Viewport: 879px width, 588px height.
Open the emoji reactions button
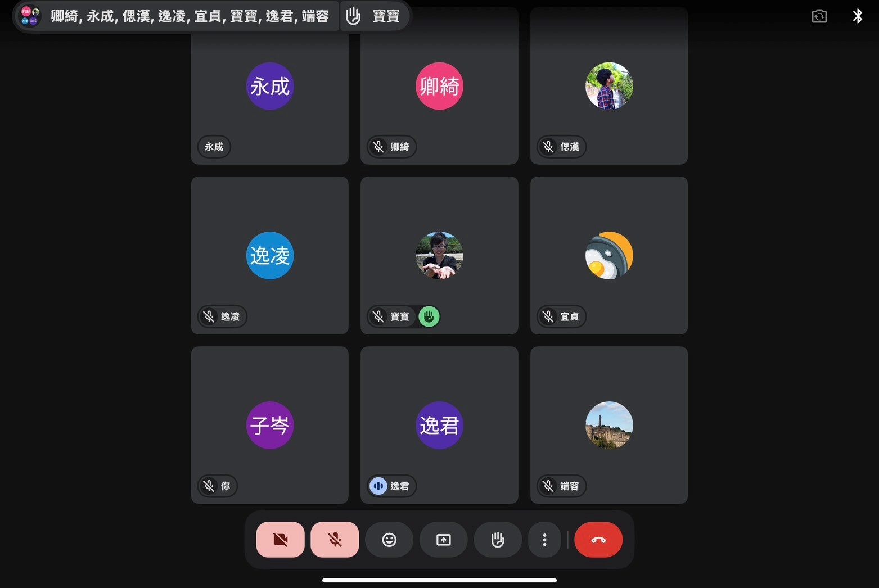point(389,540)
